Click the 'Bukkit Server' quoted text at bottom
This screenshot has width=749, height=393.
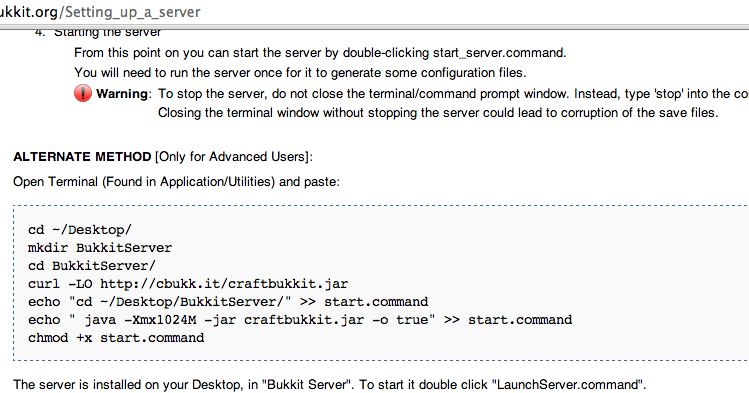(x=306, y=385)
